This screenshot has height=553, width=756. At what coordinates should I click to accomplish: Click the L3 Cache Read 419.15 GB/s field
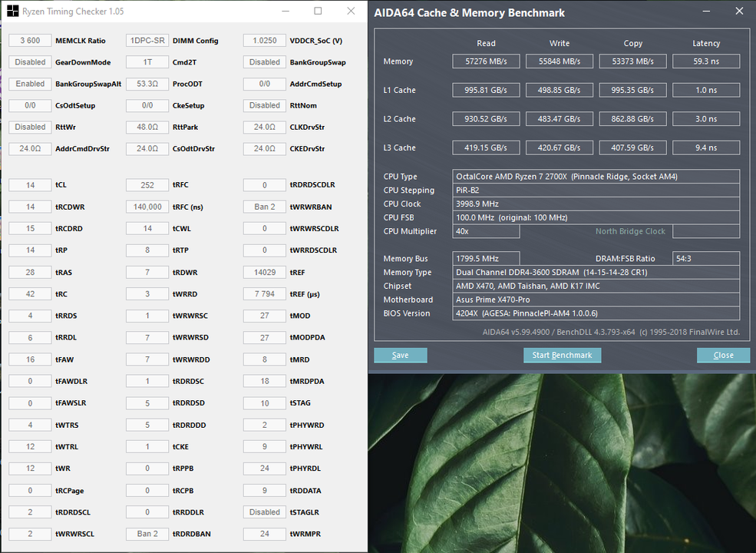[x=486, y=147]
